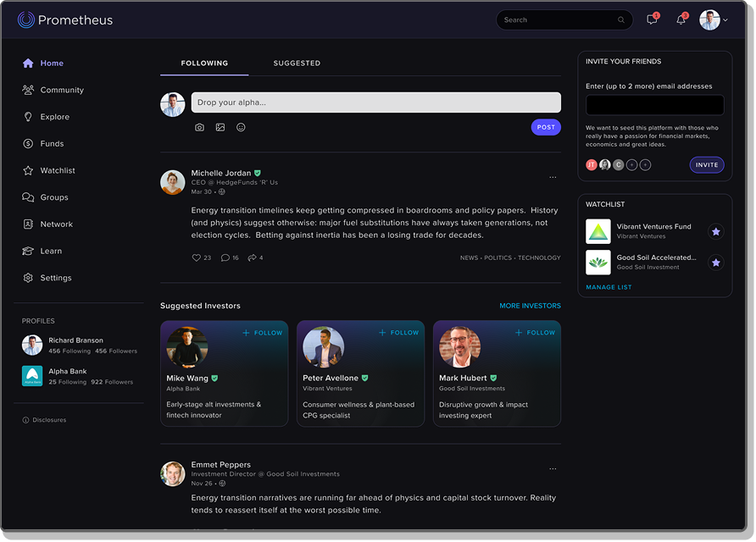756x542 pixels.
Task: Expand the profile menu via the avatar chevron
Action: click(x=726, y=19)
